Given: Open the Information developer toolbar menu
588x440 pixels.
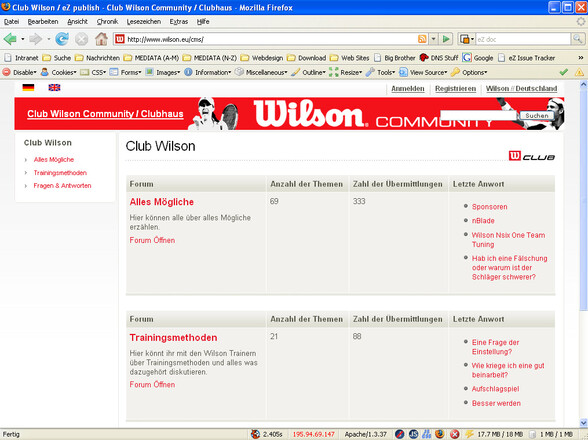Looking at the screenshot, I should pos(208,72).
